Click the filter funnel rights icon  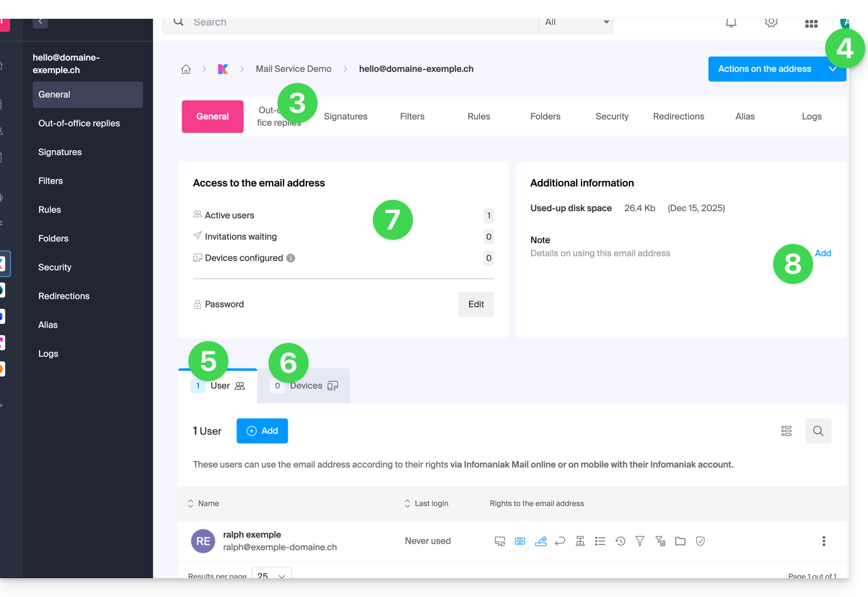(640, 541)
